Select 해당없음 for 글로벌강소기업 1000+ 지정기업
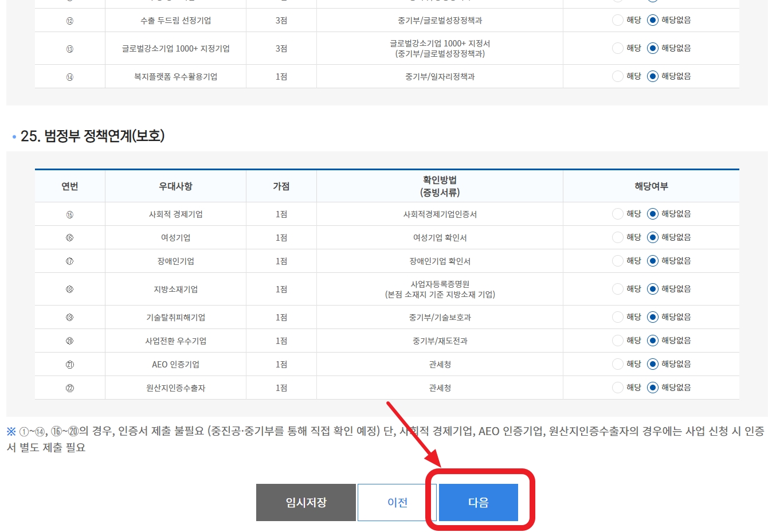The image size is (772, 532). pos(652,48)
